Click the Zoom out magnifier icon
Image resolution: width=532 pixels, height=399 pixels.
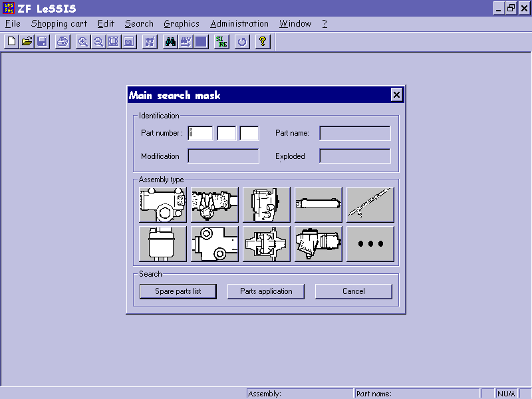click(98, 42)
